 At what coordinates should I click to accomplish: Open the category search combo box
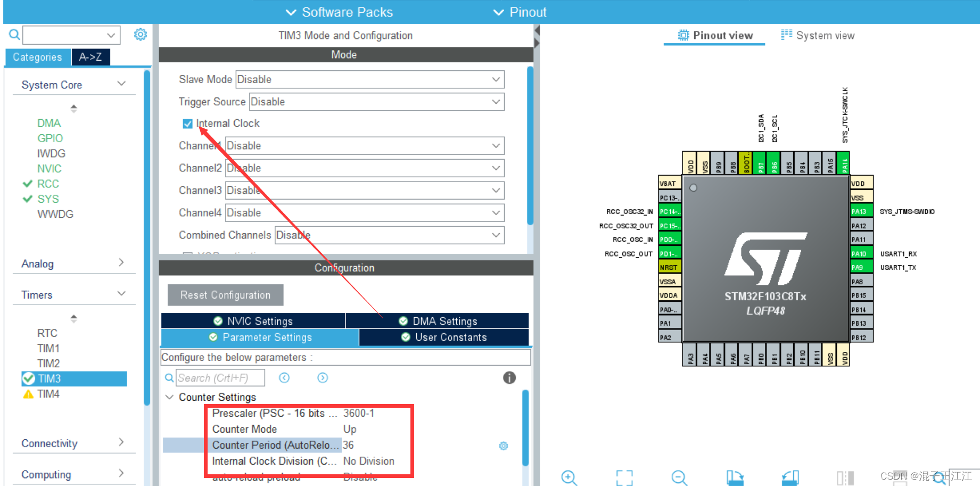(71, 35)
